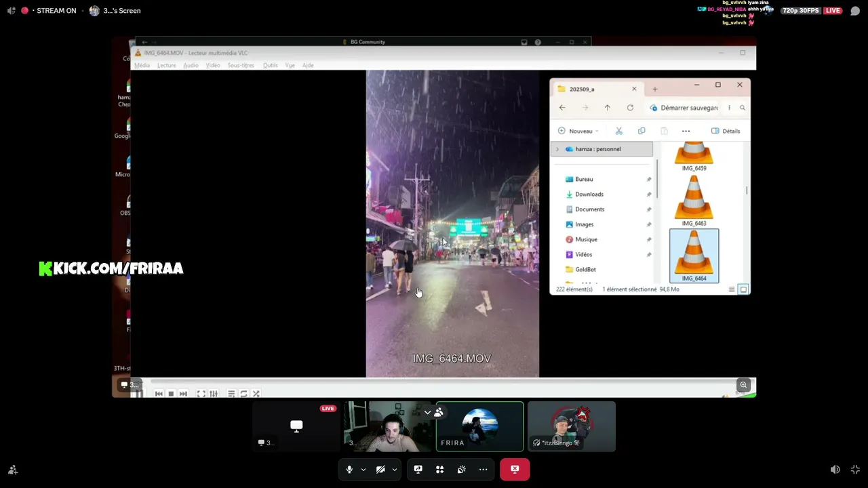Toggle VLC shuffle icon
The width and height of the screenshot is (868, 488).
(x=256, y=393)
